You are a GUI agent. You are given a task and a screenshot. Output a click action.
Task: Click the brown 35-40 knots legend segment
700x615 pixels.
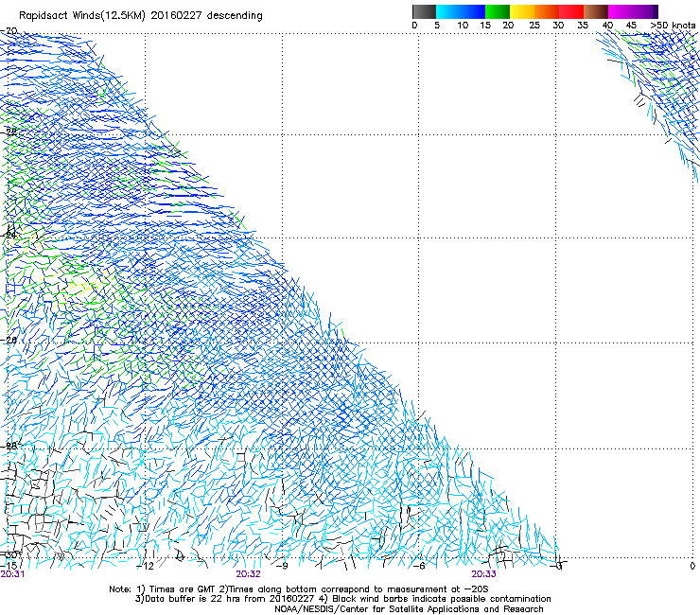click(596, 11)
